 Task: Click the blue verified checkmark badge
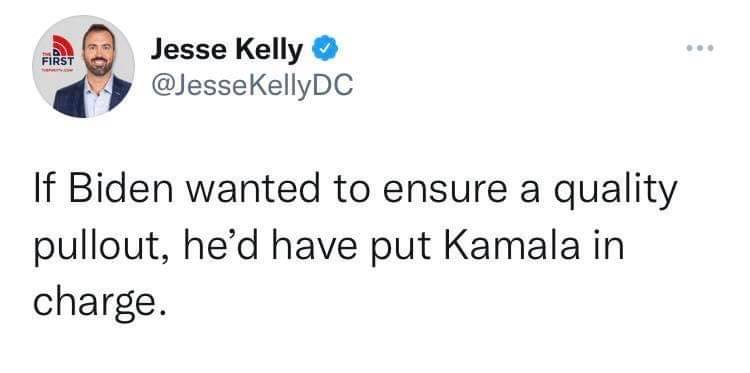[x=325, y=48]
